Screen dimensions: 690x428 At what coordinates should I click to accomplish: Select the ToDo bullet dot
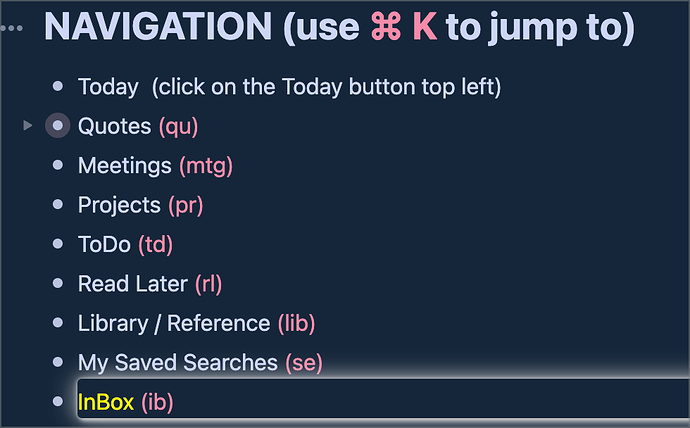pyautogui.click(x=58, y=244)
